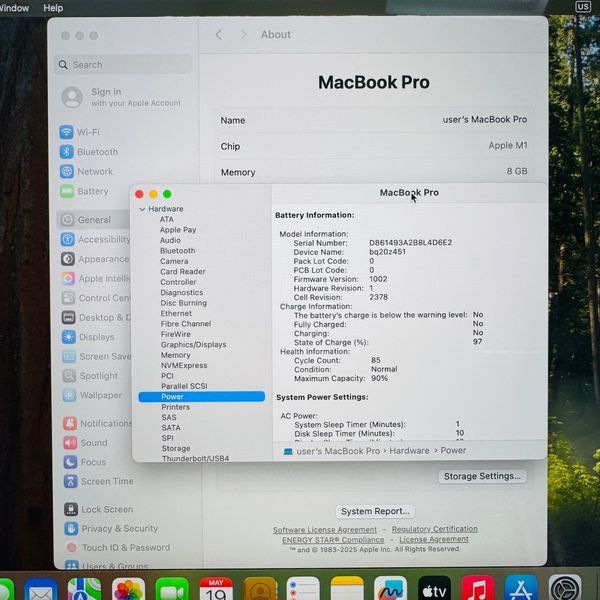Open Regulatory Certification link
This screenshot has width=600, height=600.
click(x=434, y=529)
